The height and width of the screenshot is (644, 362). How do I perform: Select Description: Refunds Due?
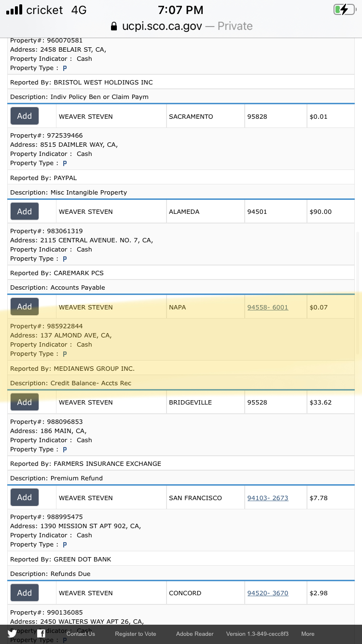coord(50,574)
